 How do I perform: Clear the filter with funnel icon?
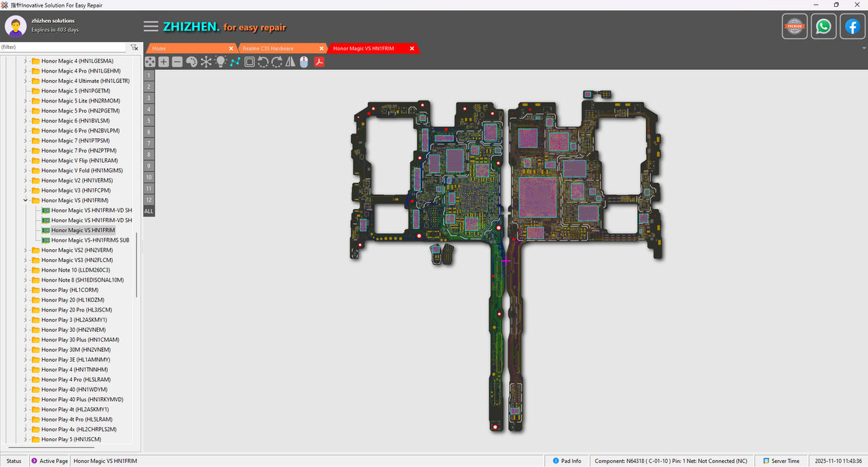(134, 48)
